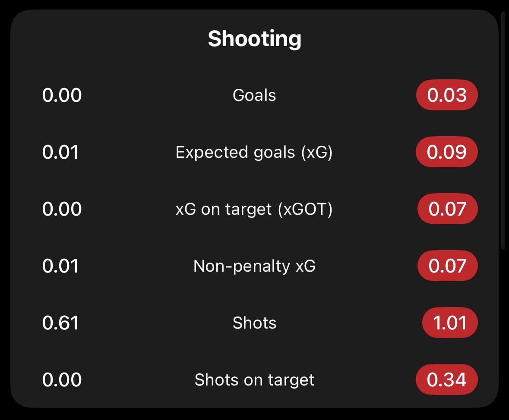Tap the red 0.03 goals badge

coord(447,95)
